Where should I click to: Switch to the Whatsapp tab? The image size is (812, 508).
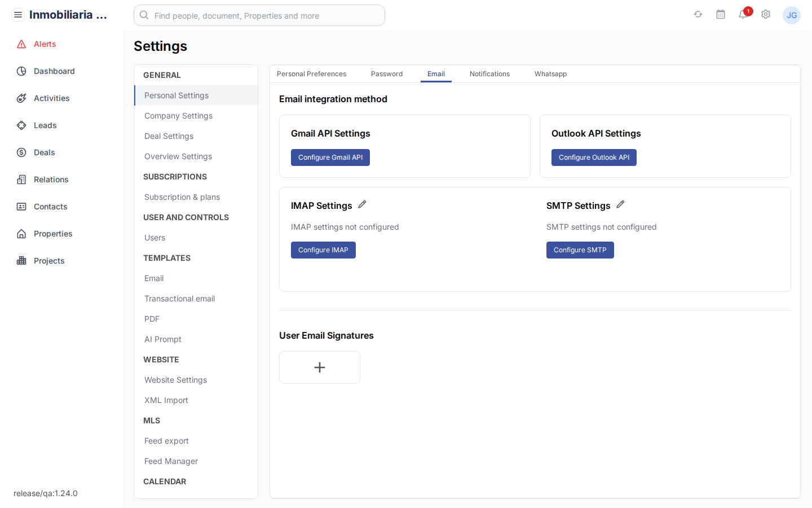tap(551, 74)
